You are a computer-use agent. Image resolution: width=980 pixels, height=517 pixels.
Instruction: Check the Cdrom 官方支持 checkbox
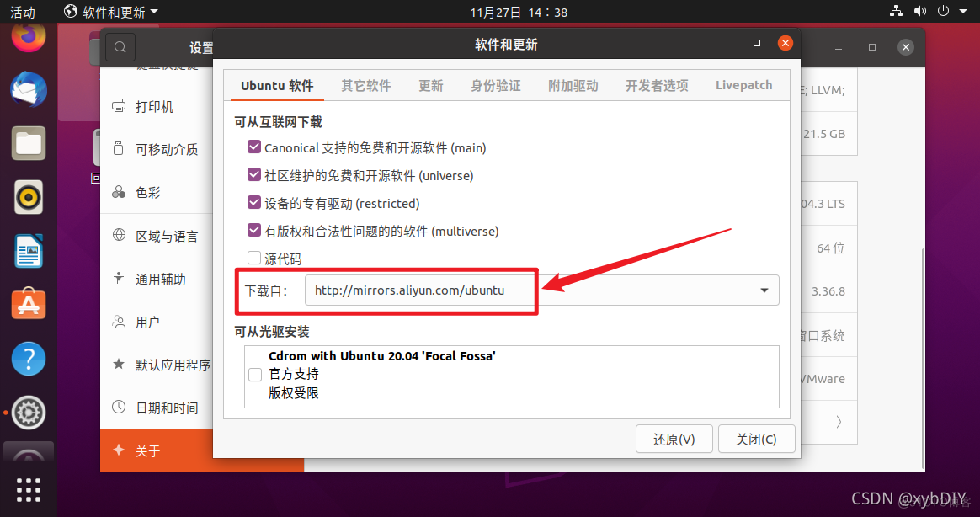(x=255, y=374)
